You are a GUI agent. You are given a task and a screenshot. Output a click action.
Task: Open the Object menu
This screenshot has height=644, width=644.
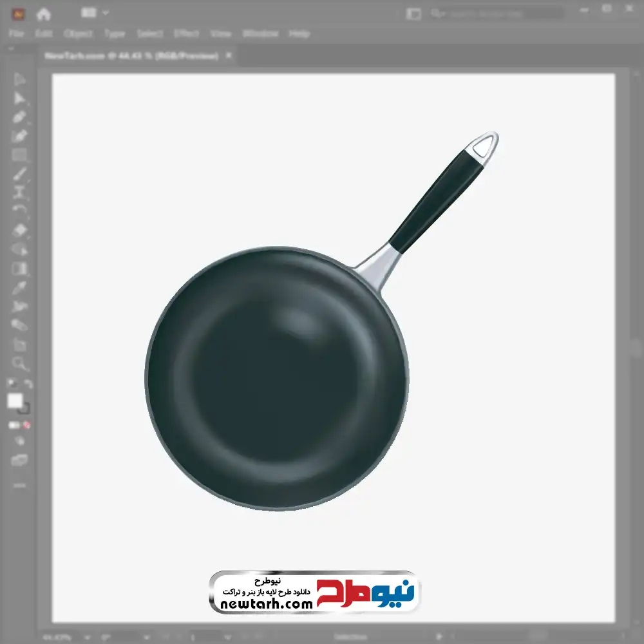point(77,33)
